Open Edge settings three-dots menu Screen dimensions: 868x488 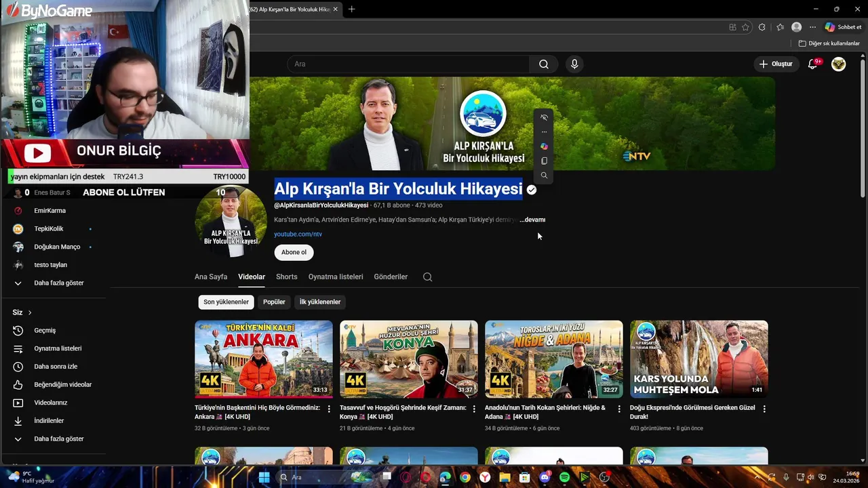click(812, 27)
